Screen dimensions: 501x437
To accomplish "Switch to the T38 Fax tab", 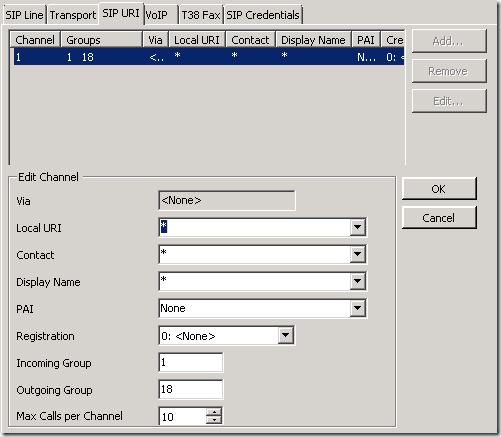I will pyautogui.click(x=201, y=15).
